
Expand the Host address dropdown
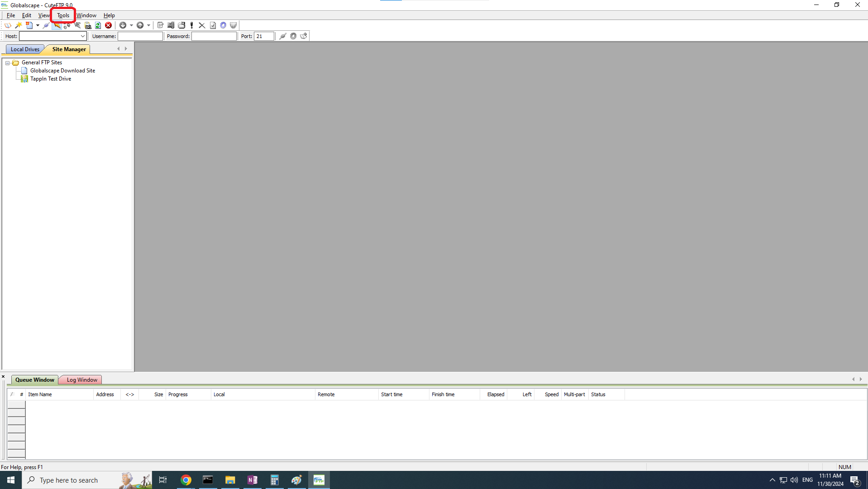tap(83, 36)
